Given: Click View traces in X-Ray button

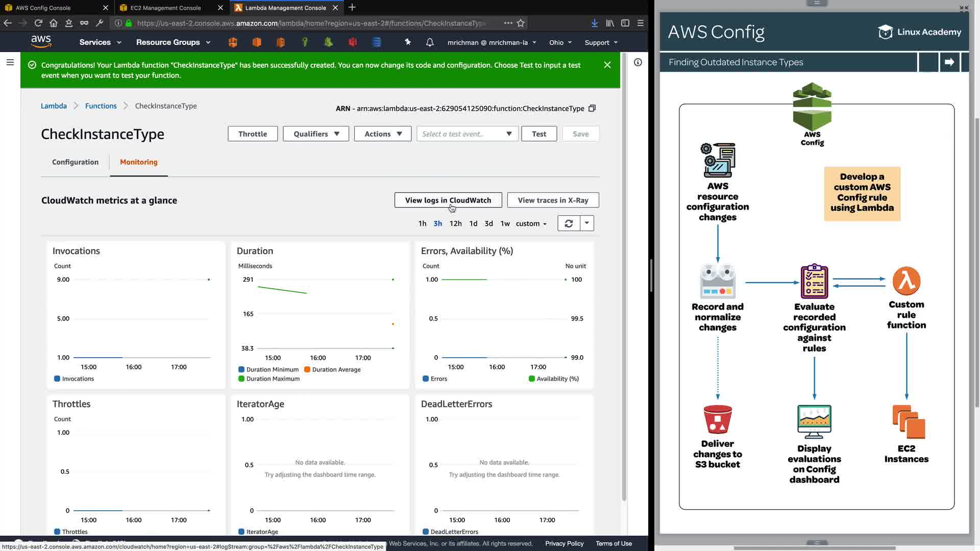Looking at the screenshot, I should point(553,200).
